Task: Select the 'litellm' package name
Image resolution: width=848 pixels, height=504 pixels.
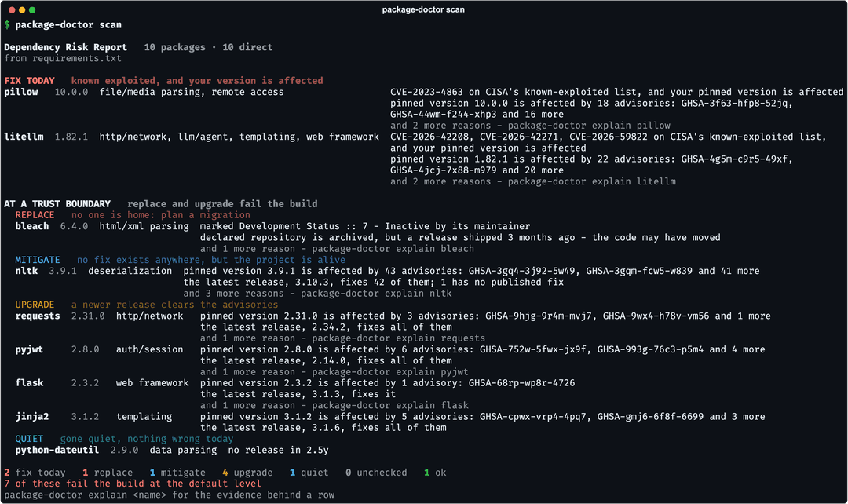Action: [24, 137]
